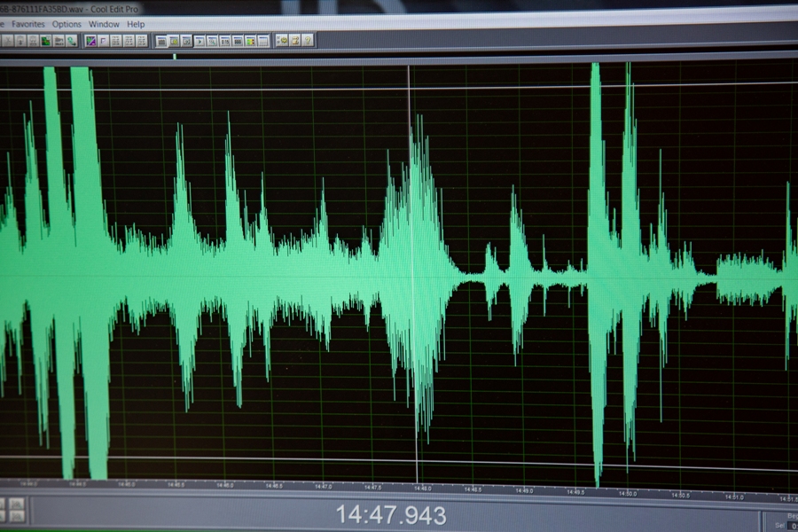
Task: Toggle the colorful spectral view toolbar icon
Action: (91, 41)
